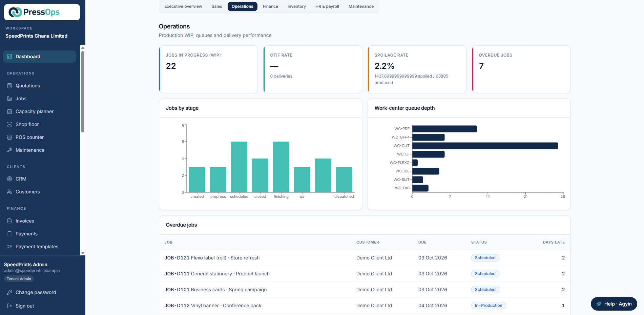Click the Spoilage rate card
Screen dimensions: 644x315
[x=417, y=69]
